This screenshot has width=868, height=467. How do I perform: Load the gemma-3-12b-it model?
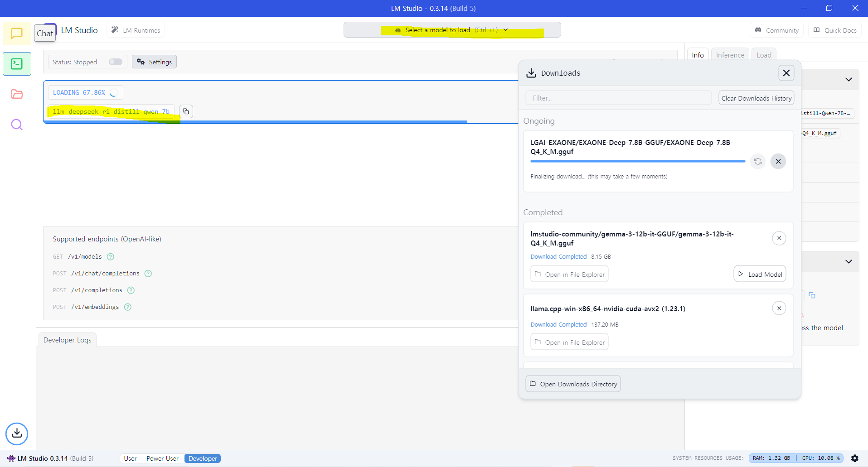760,274
